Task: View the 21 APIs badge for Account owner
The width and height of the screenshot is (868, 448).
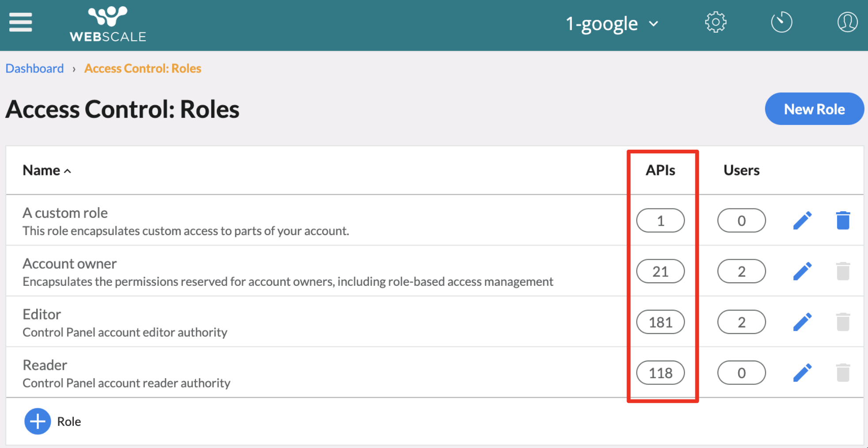Action: click(x=660, y=271)
